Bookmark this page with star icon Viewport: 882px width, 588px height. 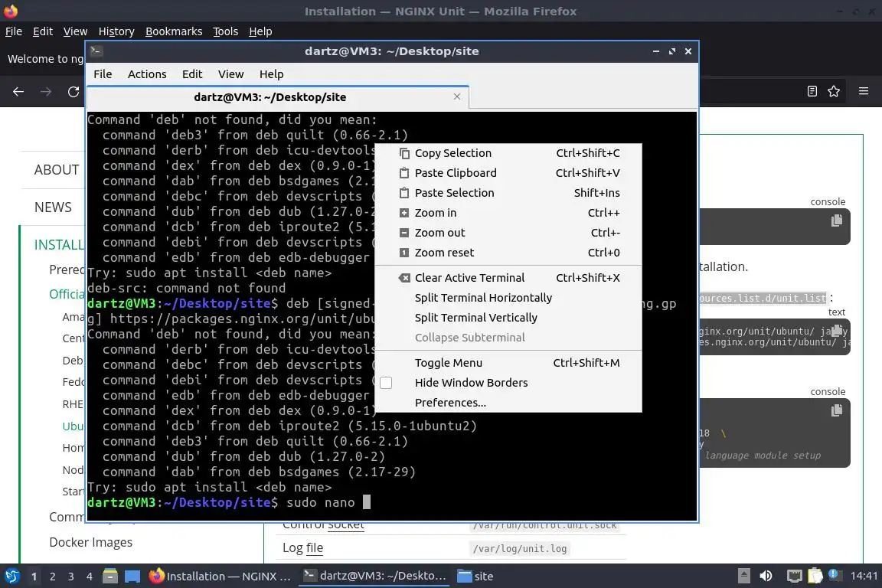point(834,91)
